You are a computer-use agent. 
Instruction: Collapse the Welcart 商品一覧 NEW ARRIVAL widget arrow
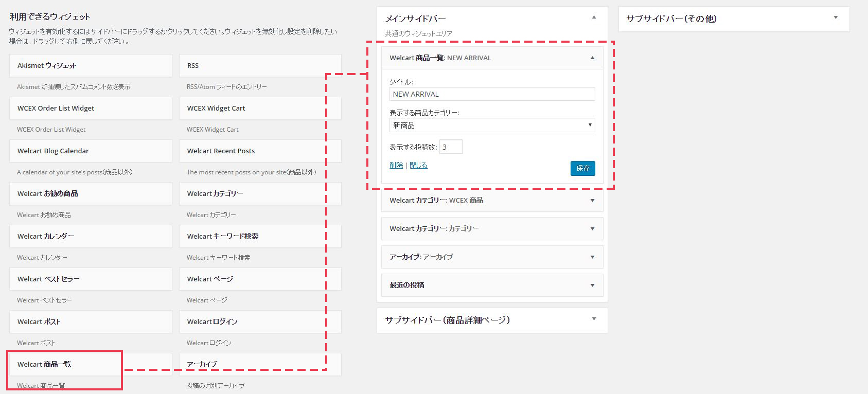pyautogui.click(x=592, y=58)
